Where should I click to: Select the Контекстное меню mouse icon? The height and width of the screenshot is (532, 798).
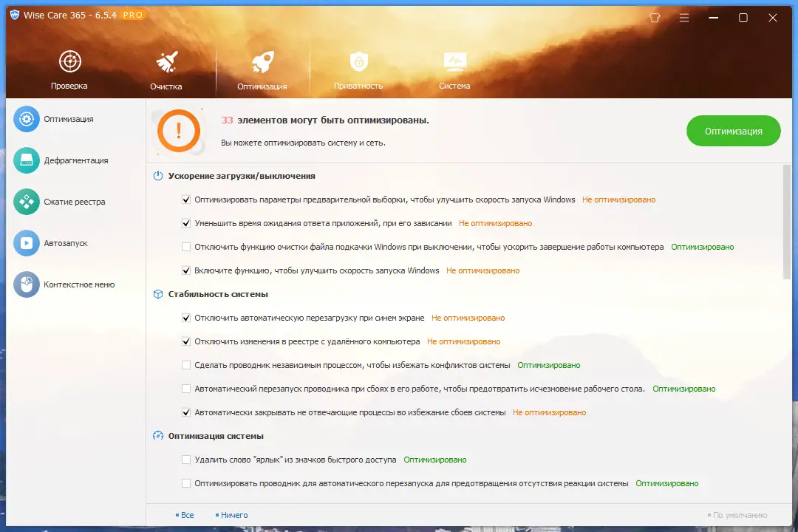click(x=27, y=284)
